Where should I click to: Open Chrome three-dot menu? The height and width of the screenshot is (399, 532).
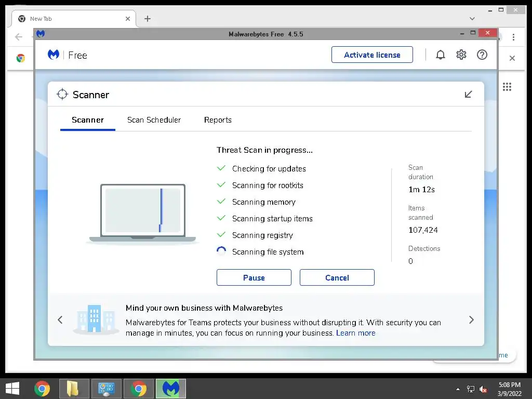point(514,37)
